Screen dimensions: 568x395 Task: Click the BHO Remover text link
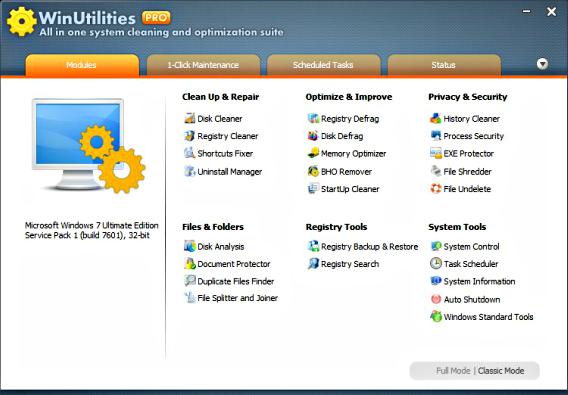pos(346,171)
